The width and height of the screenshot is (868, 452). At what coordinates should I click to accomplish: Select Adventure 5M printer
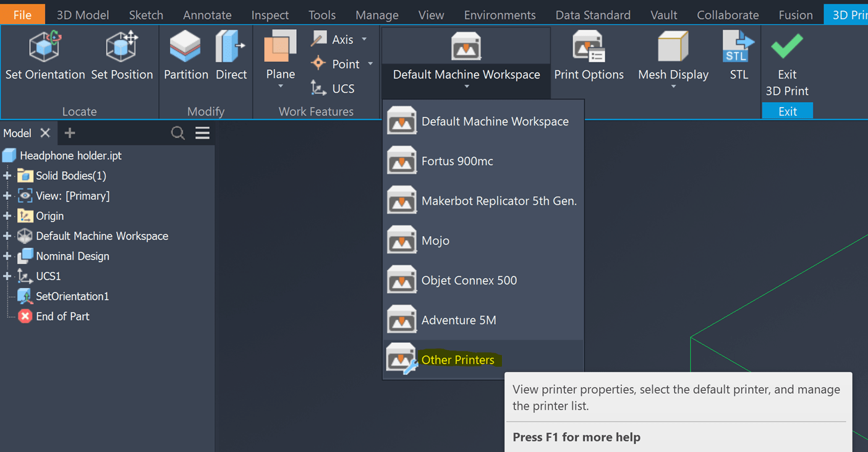tap(483, 320)
